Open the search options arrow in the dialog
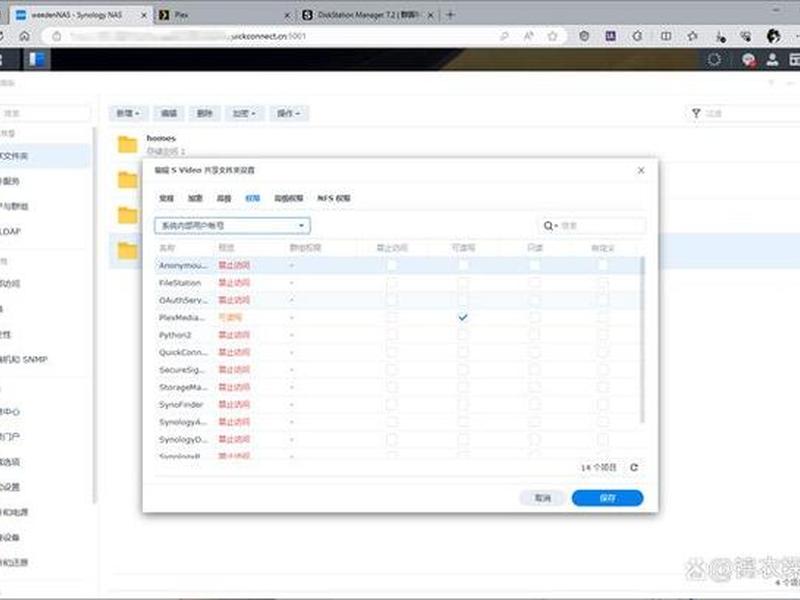Image resolution: width=800 pixels, height=600 pixels. tap(557, 226)
